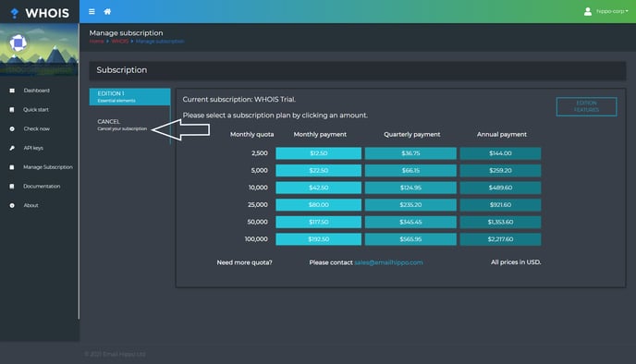Click the 25,000 quota row label
Viewport: 636px width, 364px height.
click(x=258, y=205)
